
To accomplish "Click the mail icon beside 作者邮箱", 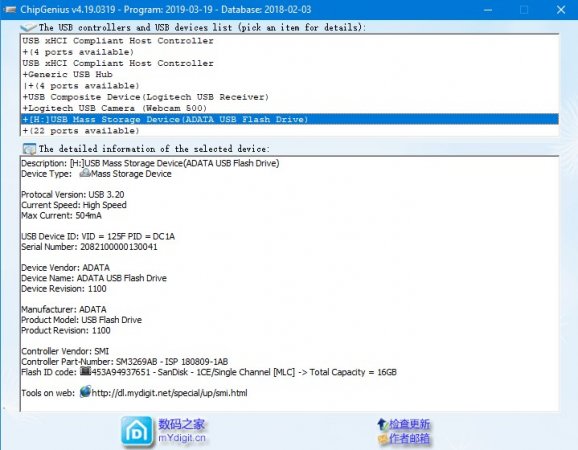I will (x=383, y=439).
